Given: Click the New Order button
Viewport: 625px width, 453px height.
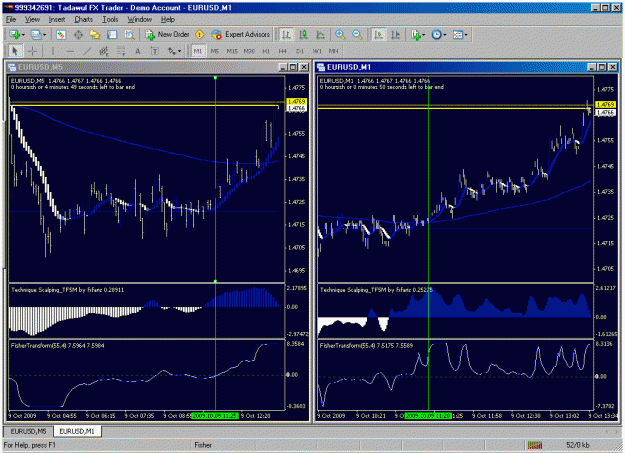Looking at the screenshot, I should (167, 35).
